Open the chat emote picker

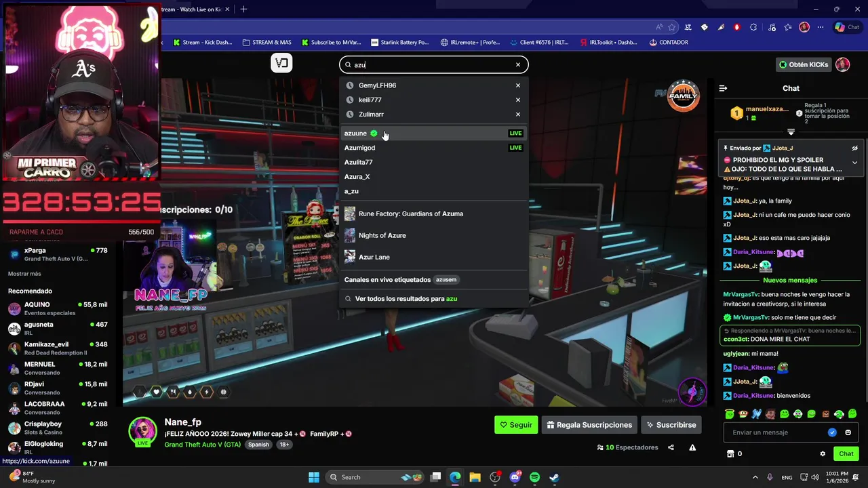pyautogui.click(x=848, y=432)
